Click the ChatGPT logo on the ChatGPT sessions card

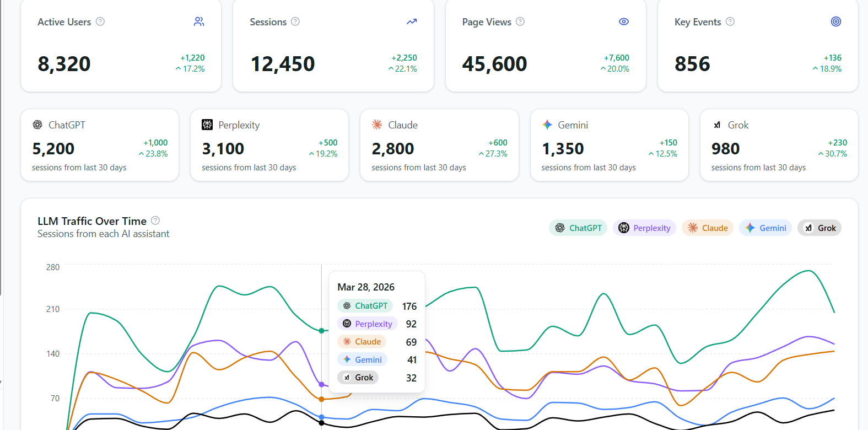pos(37,125)
